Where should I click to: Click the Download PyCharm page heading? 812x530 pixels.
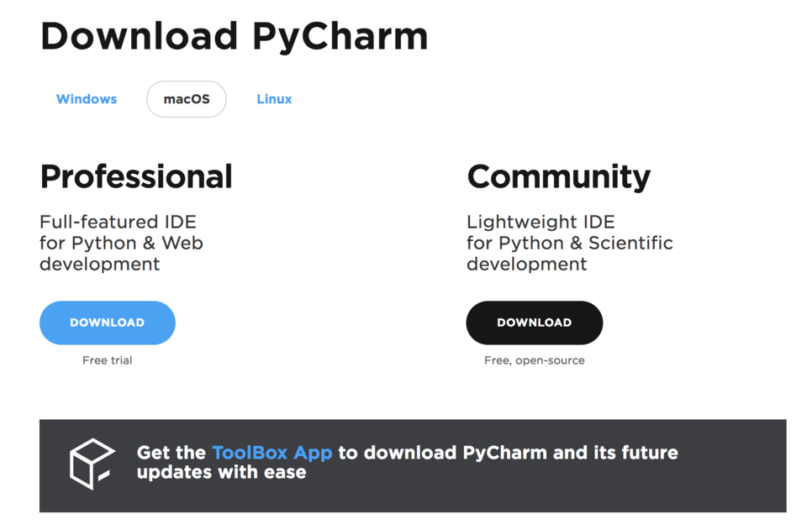tap(234, 37)
